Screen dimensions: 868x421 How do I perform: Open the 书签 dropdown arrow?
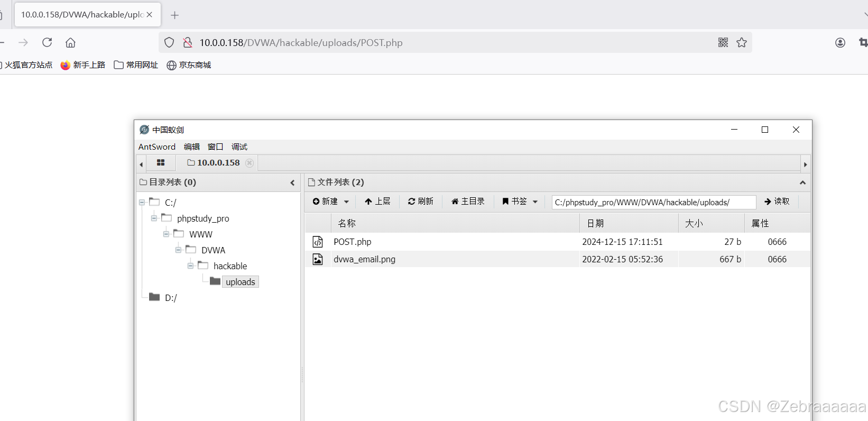(x=535, y=202)
